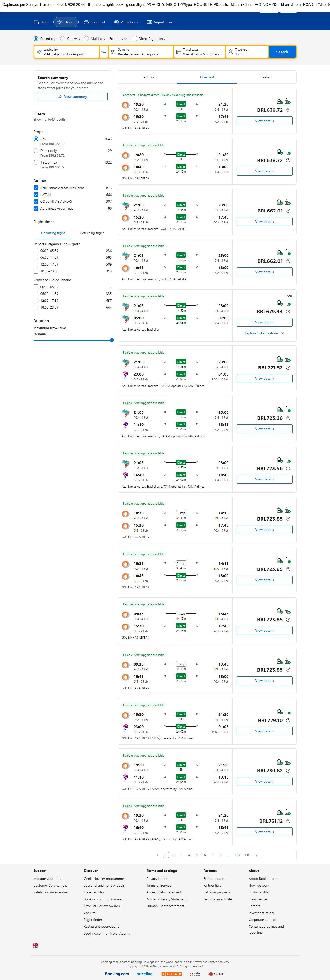Click the next page arrow in pagination
Screen dimensions: 330x980
(257, 855)
